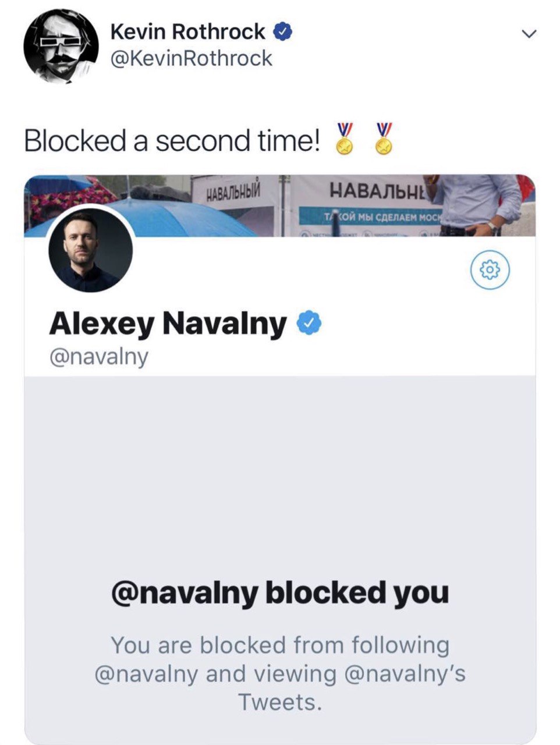Click the 'Blocked a second time!' tweet text
This screenshot has height=745, width=560.
coord(172,141)
